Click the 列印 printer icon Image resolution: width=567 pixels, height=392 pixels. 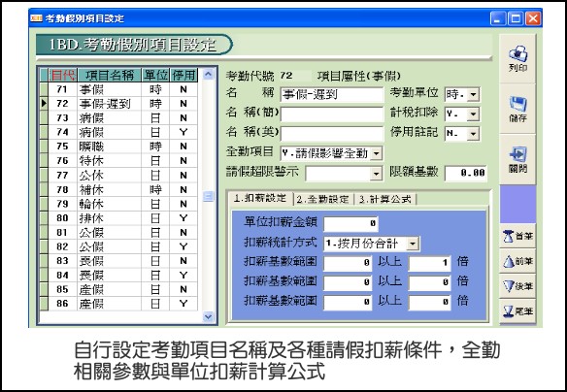tap(517, 53)
